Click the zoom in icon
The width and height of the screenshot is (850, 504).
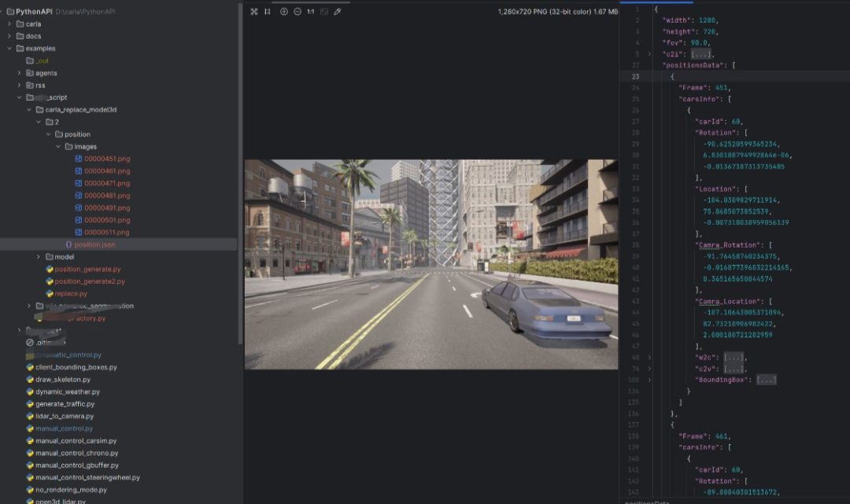tap(284, 12)
